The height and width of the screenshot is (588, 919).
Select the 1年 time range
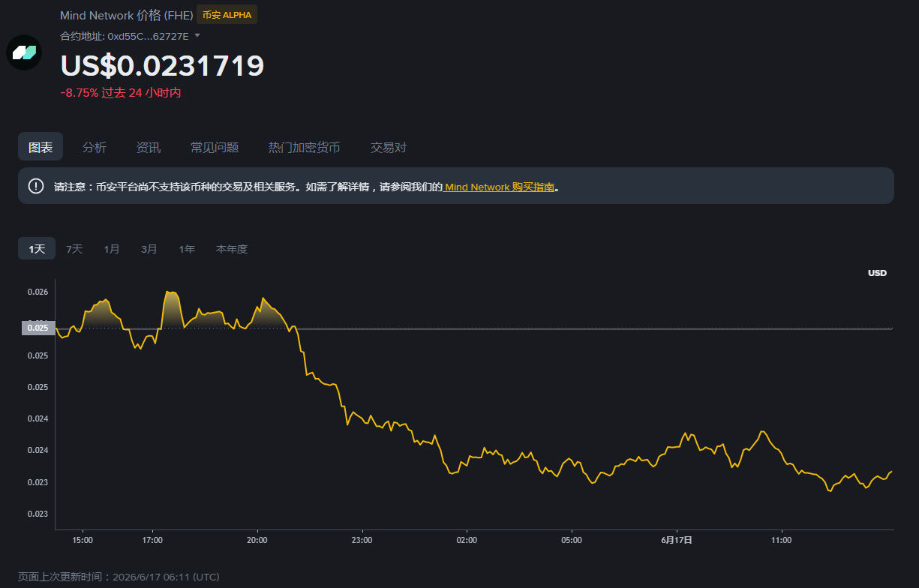[x=187, y=249]
